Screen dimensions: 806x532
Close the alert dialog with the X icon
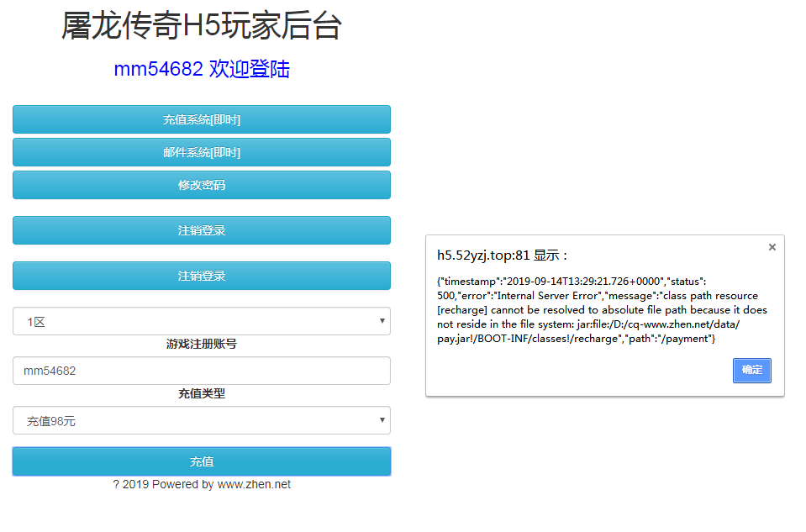(x=772, y=247)
